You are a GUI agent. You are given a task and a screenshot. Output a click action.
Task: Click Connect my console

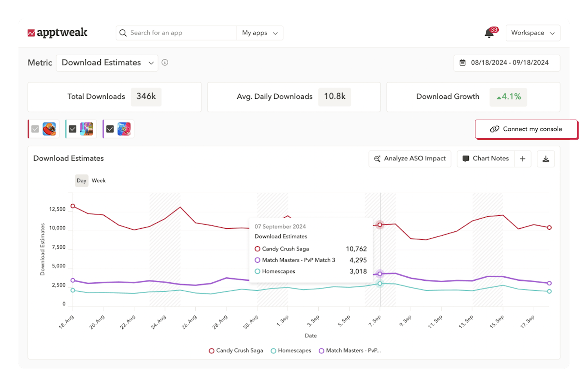526,129
